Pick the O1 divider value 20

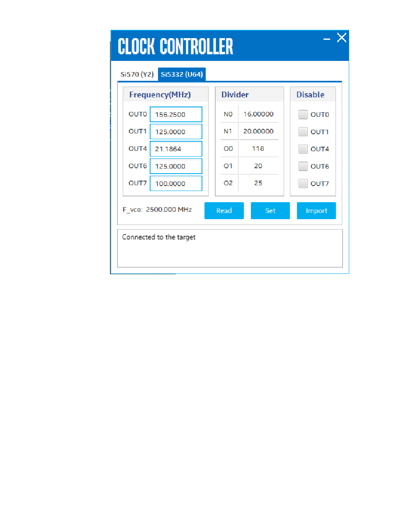coord(258,166)
